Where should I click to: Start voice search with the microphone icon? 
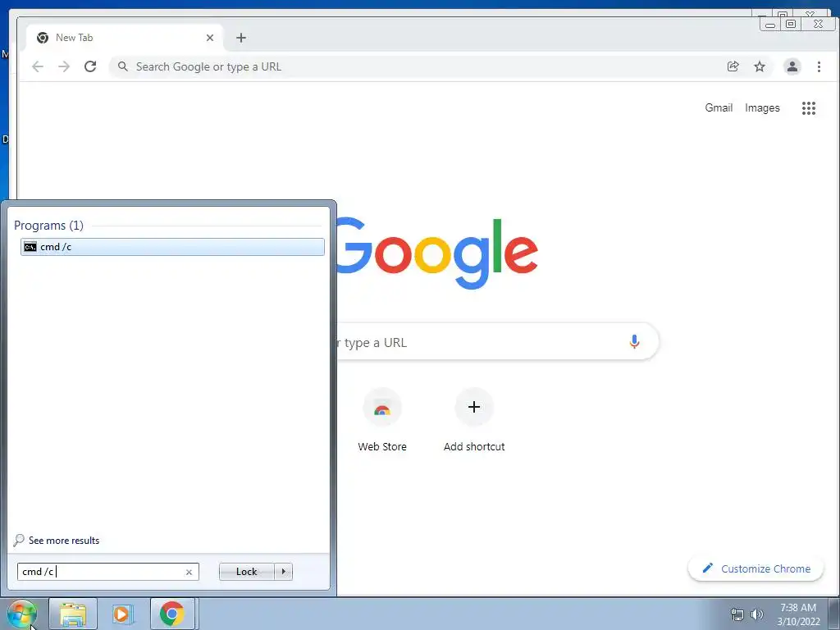click(x=634, y=342)
